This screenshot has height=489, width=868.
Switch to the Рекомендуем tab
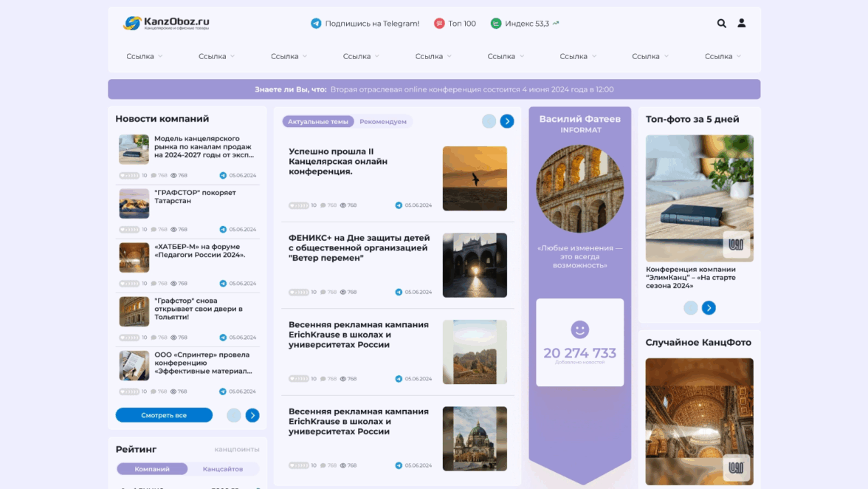(x=383, y=122)
